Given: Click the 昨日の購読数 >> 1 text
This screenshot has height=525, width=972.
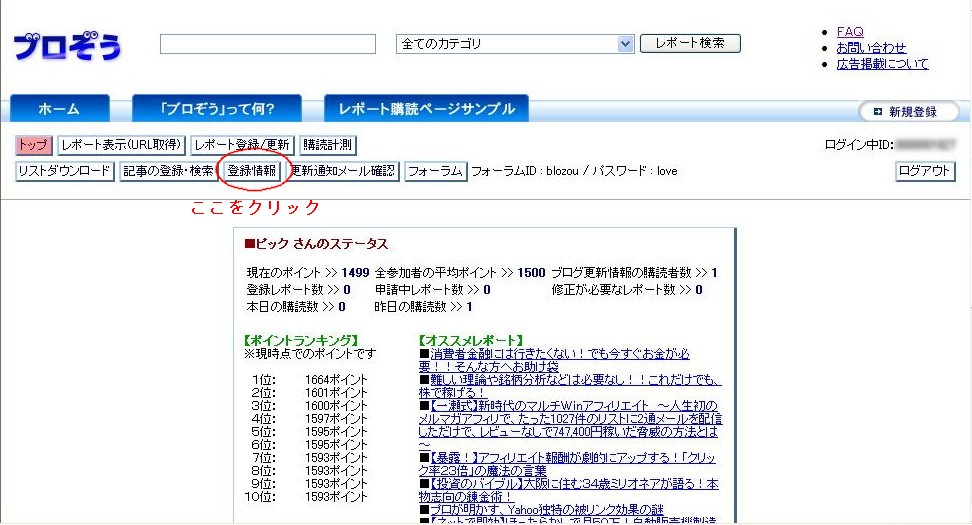Looking at the screenshot, I should (x=423, y=307).
